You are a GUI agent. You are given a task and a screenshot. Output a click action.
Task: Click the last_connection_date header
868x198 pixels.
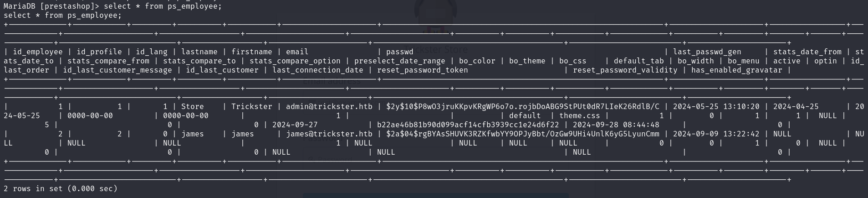(318, 70)
